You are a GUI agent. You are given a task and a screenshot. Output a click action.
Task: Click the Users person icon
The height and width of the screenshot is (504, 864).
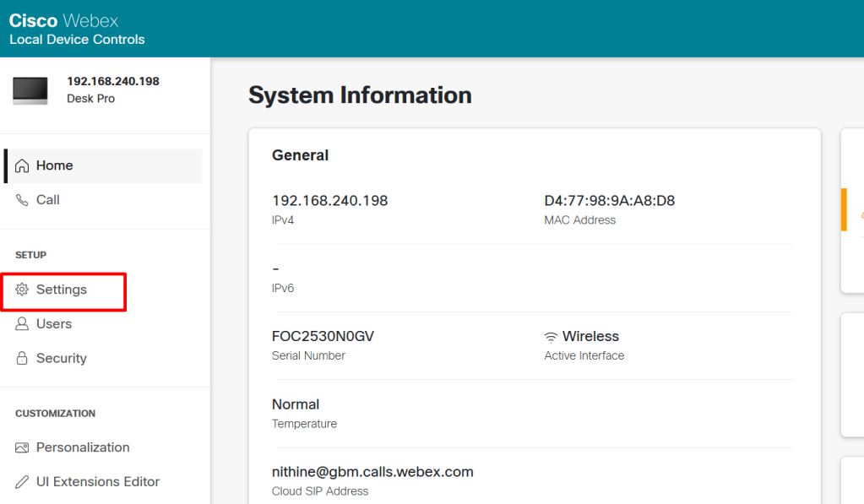(22, 324)
